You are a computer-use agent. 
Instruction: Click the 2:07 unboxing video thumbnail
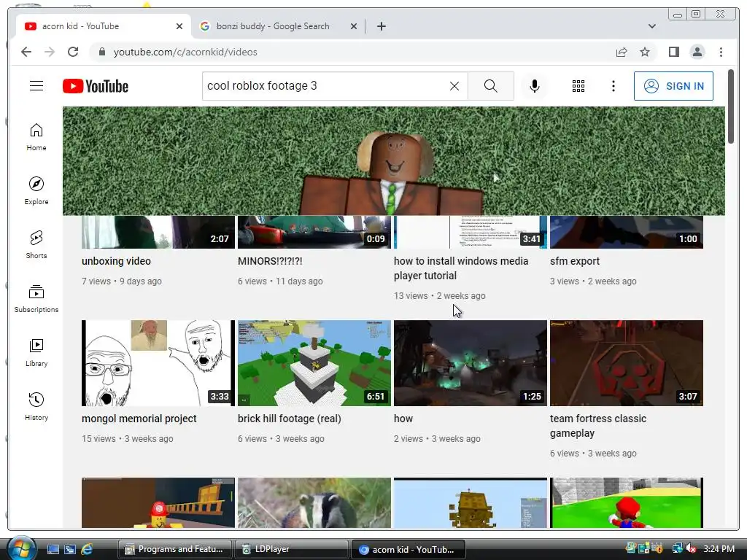158,232
